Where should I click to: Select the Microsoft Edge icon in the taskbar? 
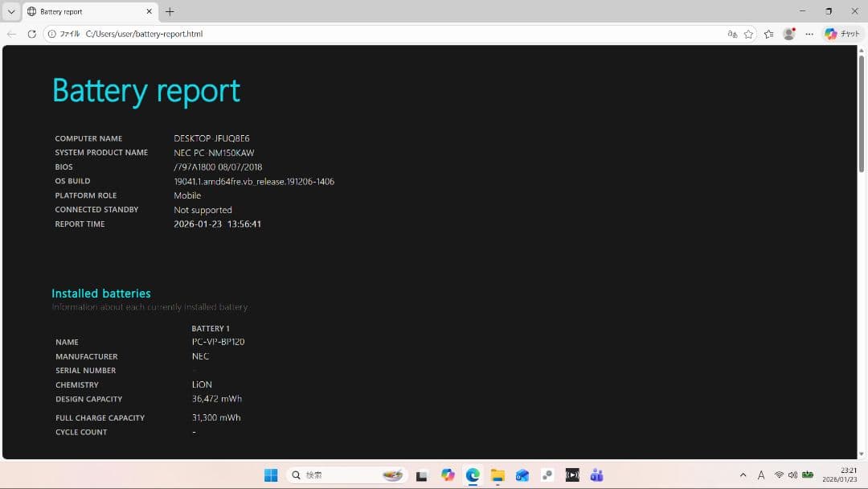pyautogui.click(x=473, y=475)
